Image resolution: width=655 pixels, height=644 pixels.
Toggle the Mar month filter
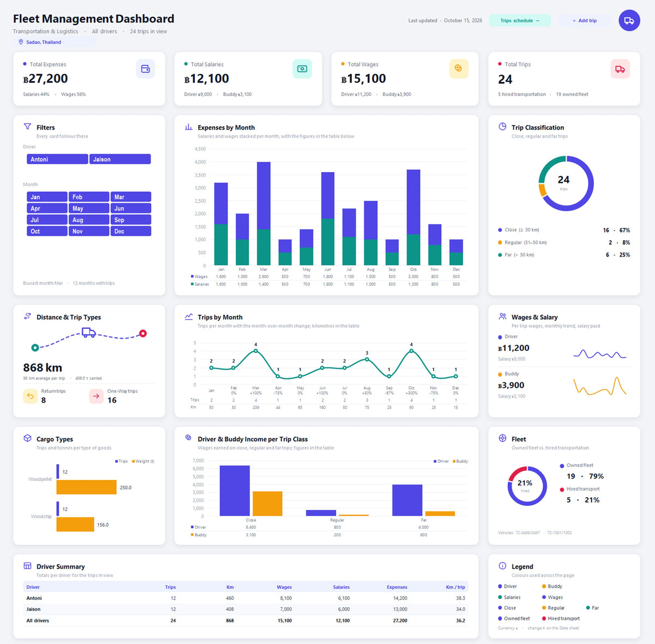pos(130,197)
